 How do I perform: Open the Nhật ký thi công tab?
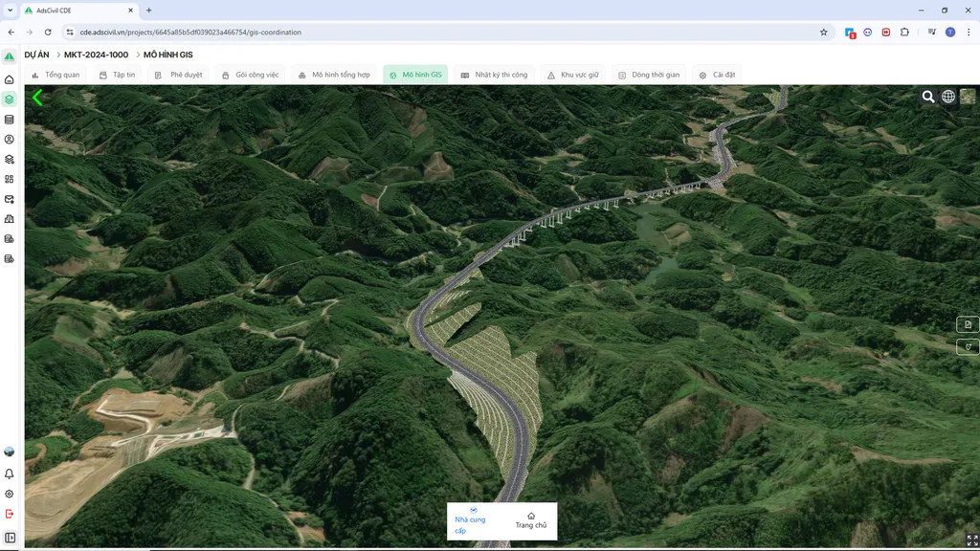(495, 75)
